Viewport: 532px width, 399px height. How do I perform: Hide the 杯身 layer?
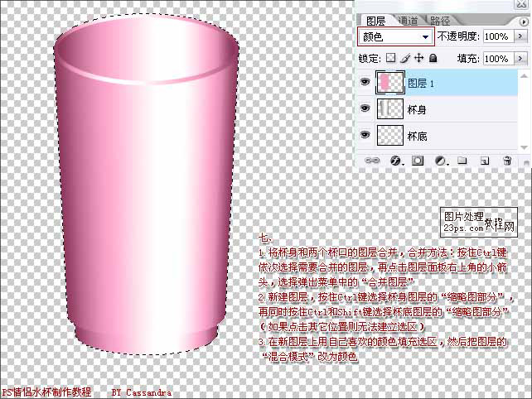tap(365, 108)
